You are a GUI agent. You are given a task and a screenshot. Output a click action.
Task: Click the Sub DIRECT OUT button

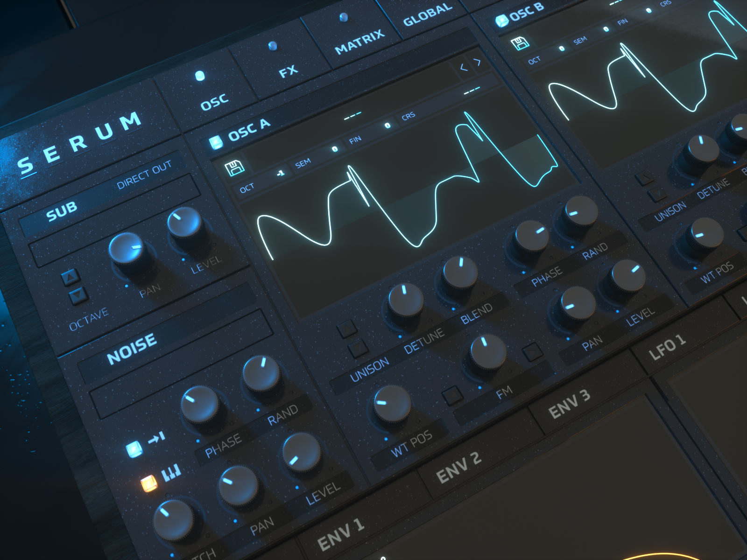coord(144,175)
